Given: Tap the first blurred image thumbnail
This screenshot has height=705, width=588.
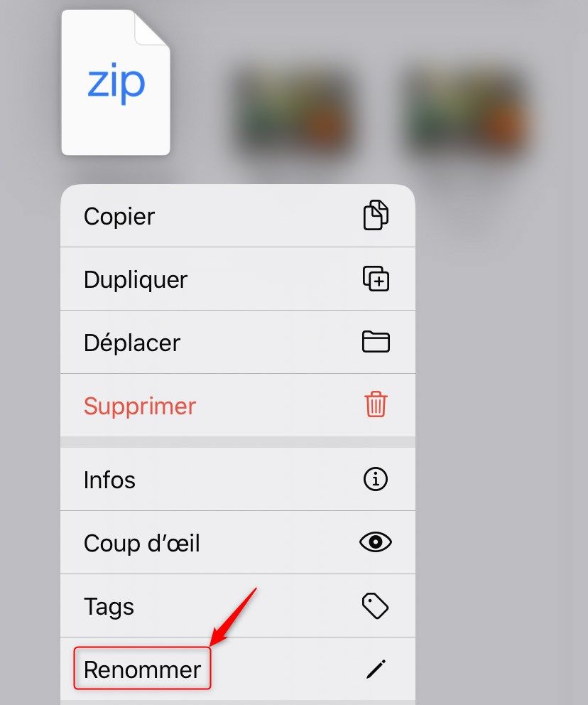Looking at the screenshot, I should (x=294, y=112).
